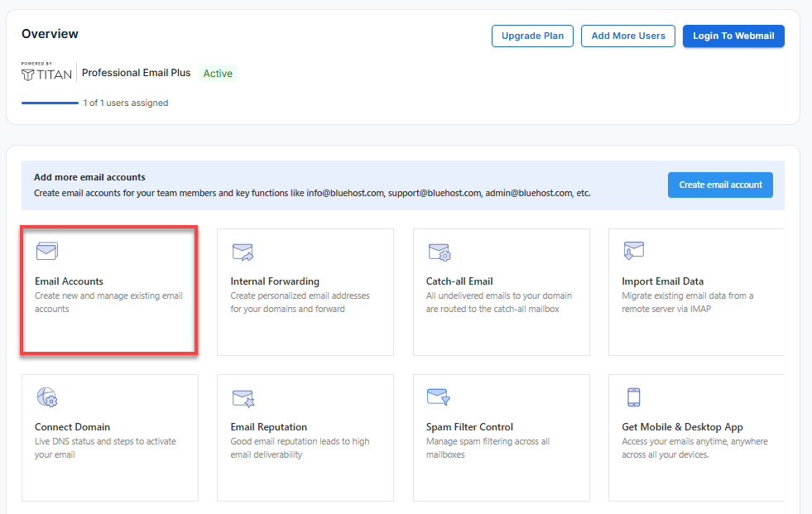
Task: Click Add More Users button
Action: [x=628, y=36]
